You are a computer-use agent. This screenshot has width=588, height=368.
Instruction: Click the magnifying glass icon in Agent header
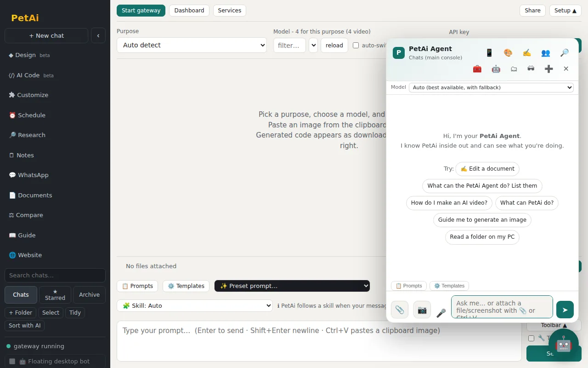565,53
